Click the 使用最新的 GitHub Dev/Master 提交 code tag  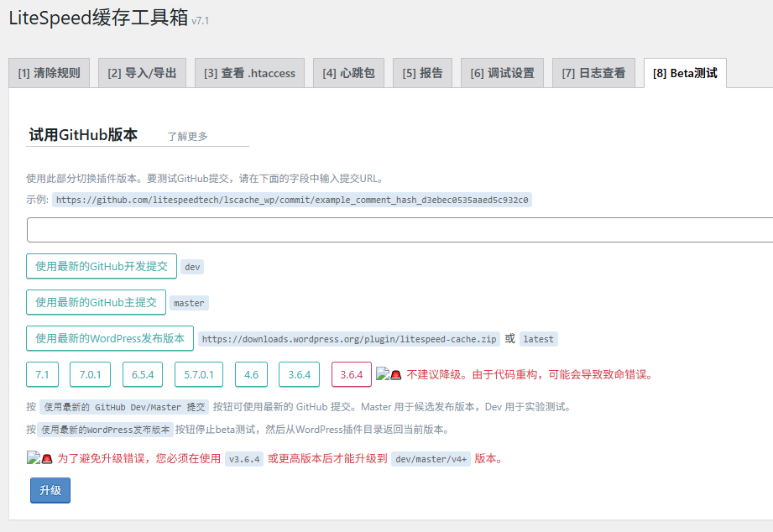[x=124, y=407]
